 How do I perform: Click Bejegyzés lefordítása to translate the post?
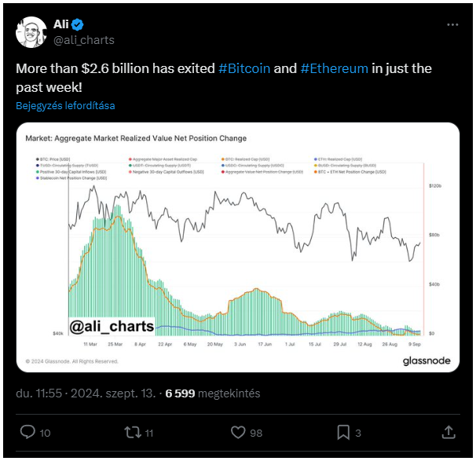point(65,105)
